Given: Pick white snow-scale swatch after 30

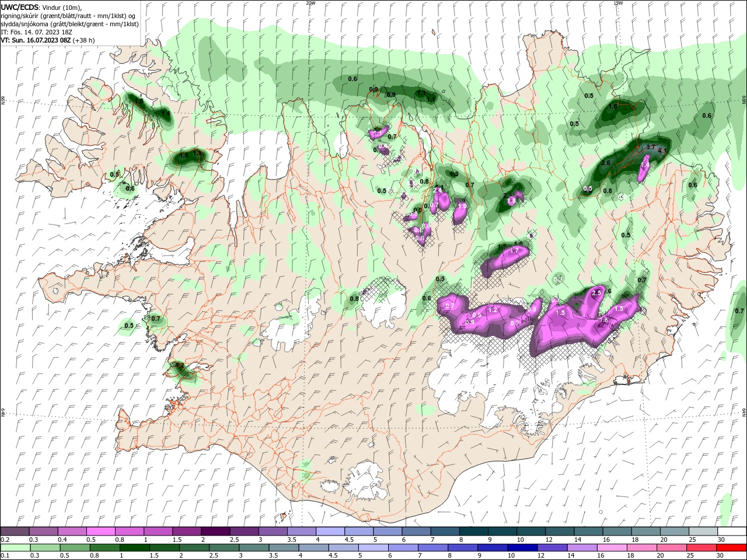Looking at the screenshot, I should (732, 531).
